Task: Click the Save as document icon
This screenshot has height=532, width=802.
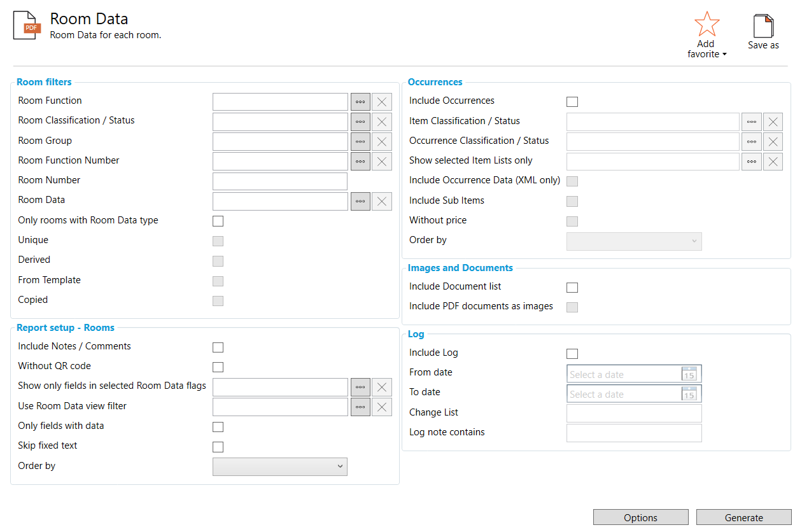Action: [x=762, y=25]
